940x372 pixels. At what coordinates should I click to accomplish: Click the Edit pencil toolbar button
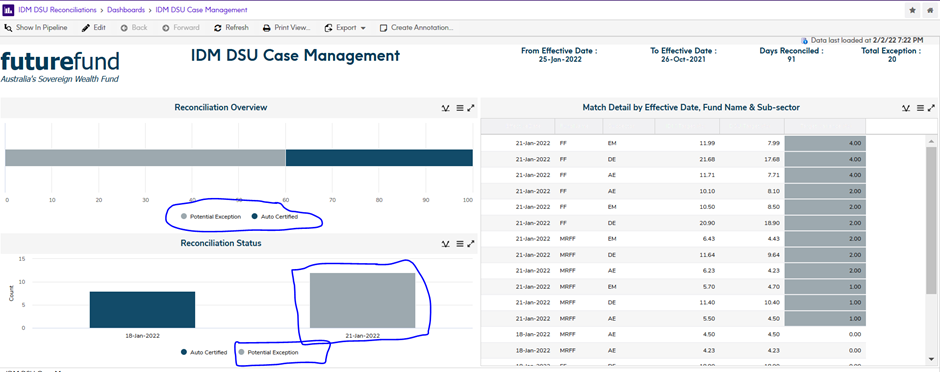coord(94,28)
